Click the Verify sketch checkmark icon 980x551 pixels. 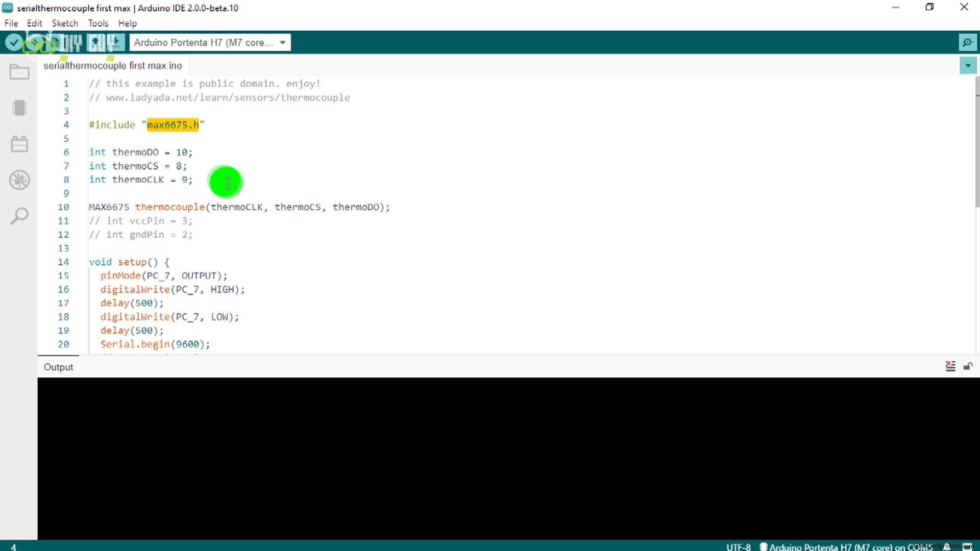(14, 42)
